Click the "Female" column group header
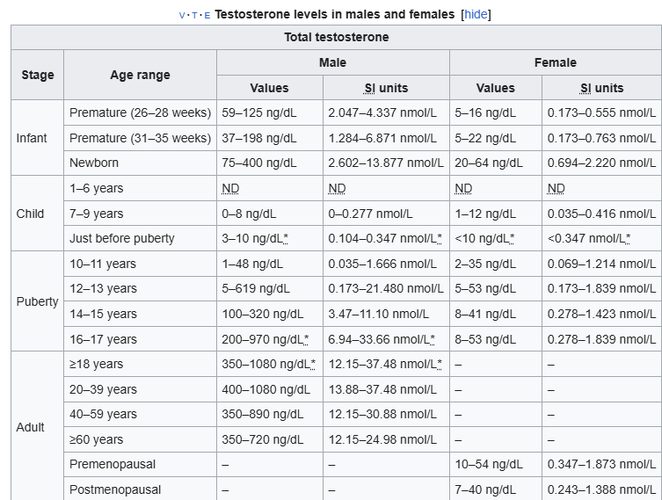Viewport: 662px width, 500px height. pyautogui.click(x=555, y=63)
